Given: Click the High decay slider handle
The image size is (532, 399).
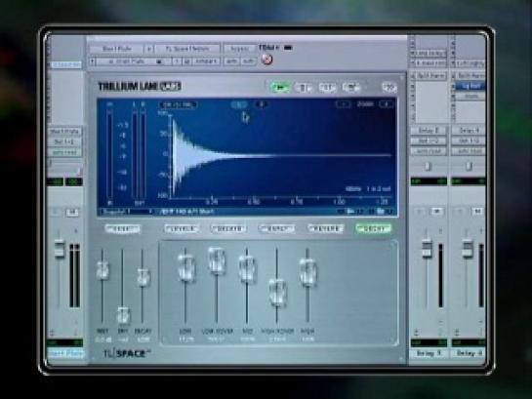Looking at the screenshot, I should tap(307, 272).
